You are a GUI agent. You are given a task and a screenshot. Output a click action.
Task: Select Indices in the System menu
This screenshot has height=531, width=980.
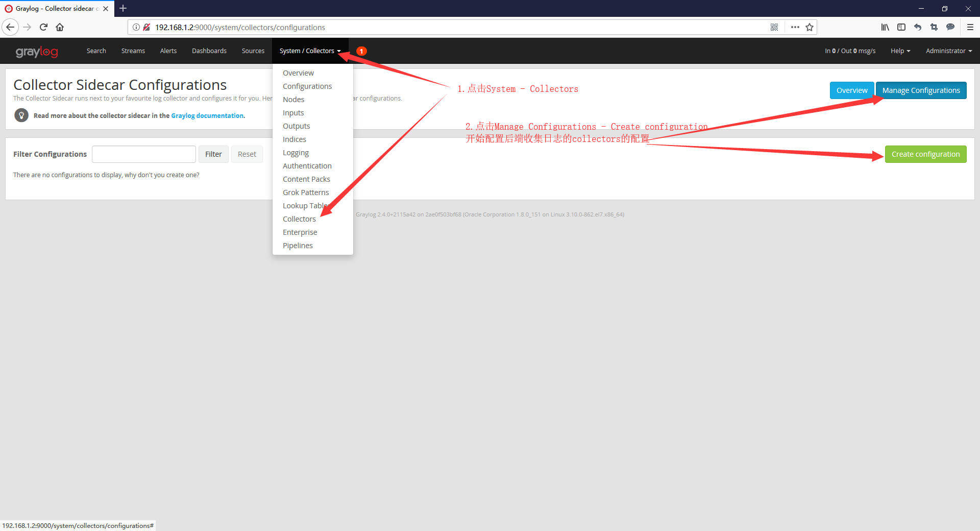pos(312,139)
